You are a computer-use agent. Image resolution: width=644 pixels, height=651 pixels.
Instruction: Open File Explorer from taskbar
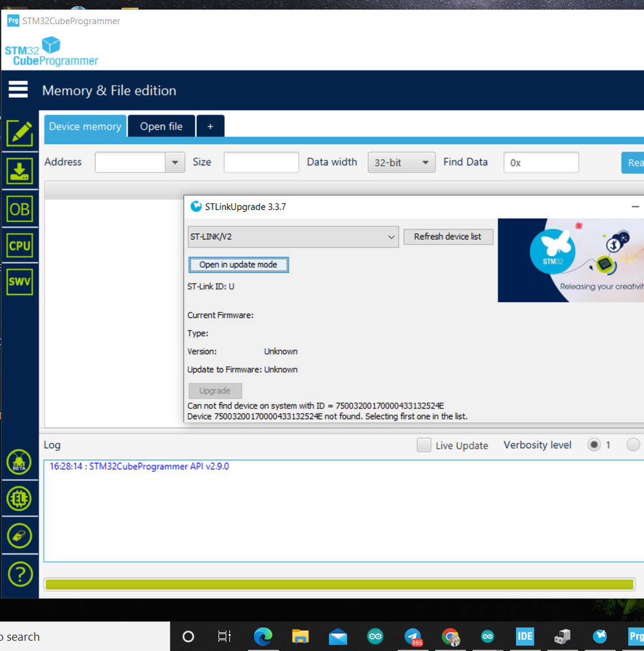(x=300, y=636)
